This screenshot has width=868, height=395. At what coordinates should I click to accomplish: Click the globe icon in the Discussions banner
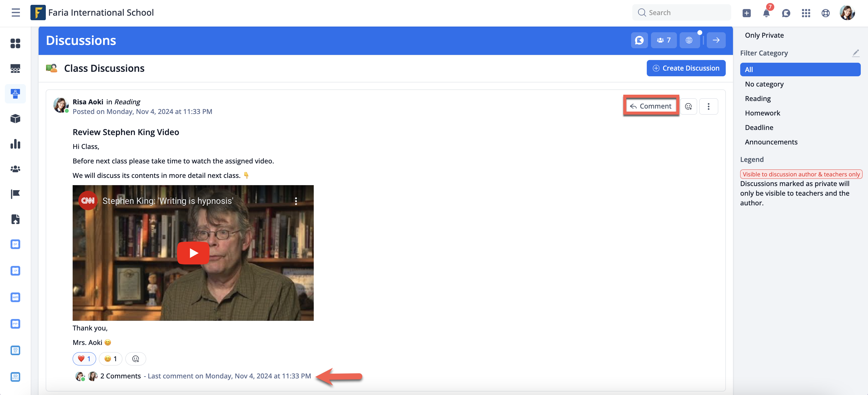coord(689,40)
